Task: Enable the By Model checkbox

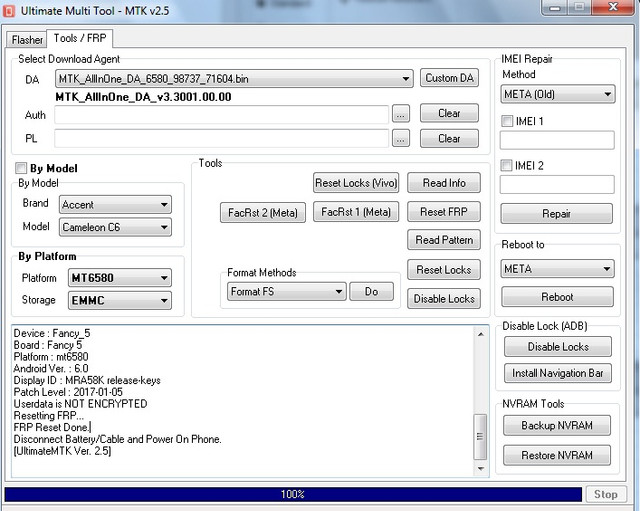Action: 21,168
